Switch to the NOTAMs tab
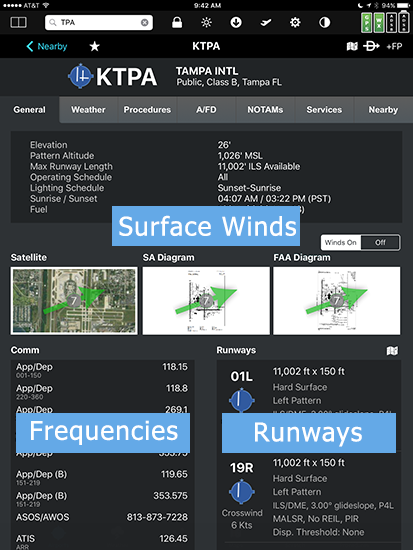Image resolution: width=413 pixels, height=550 pixels. (265, 110)
